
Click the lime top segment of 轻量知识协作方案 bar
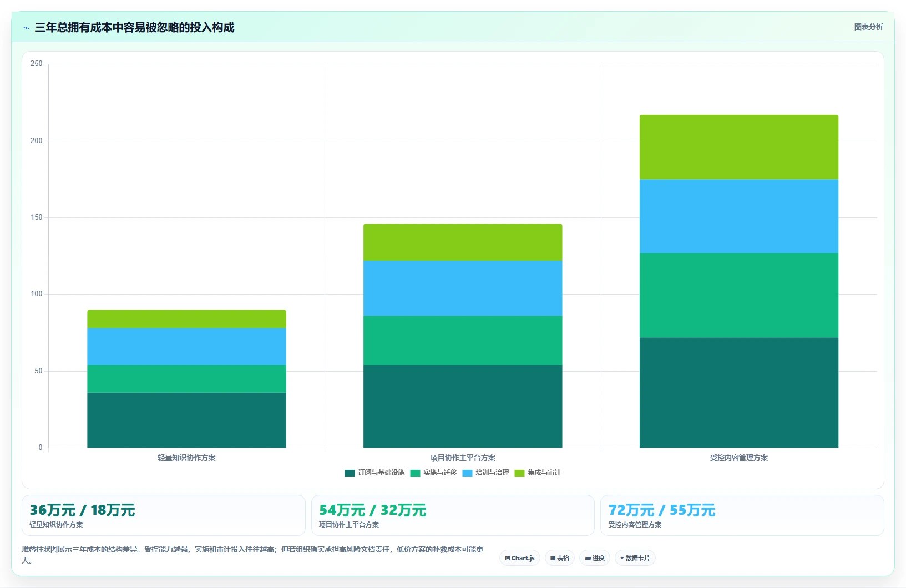(186, 319)
